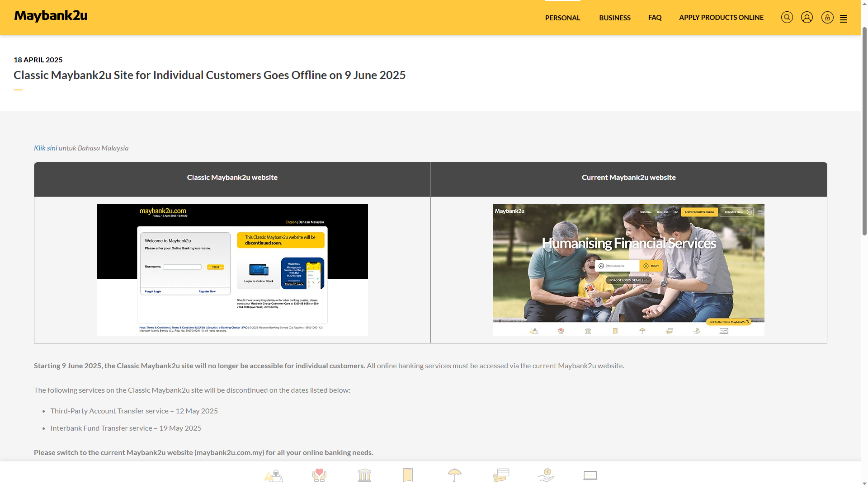Click the 'Please switch to the current' sentence
868x488 pixels.
203,452
